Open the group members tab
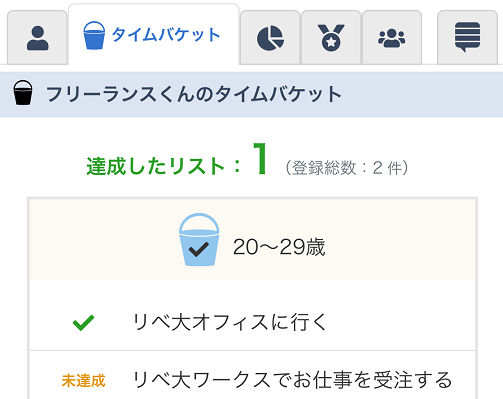503x399 pixels. [x=392, y=38]
